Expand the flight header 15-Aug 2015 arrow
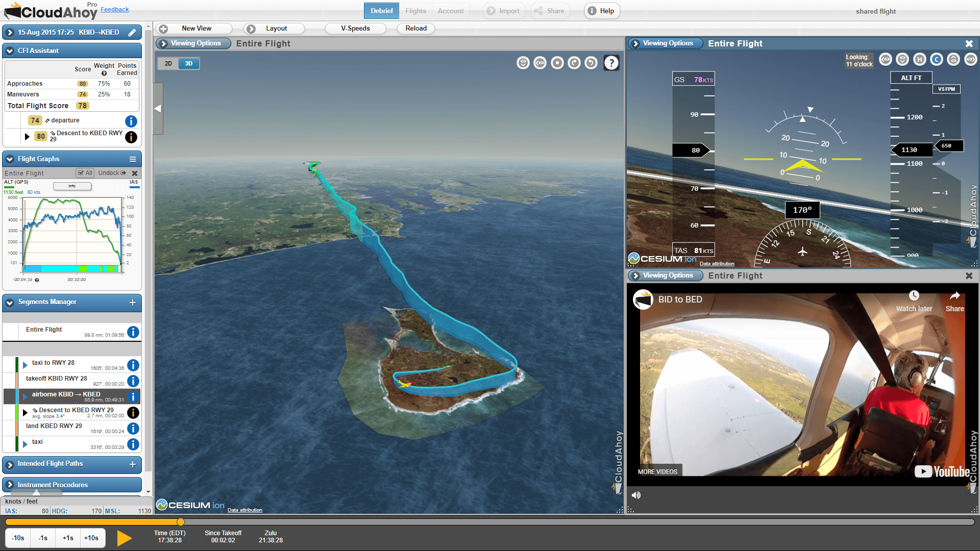Screen dimensions: 980x551 (10, 32)
